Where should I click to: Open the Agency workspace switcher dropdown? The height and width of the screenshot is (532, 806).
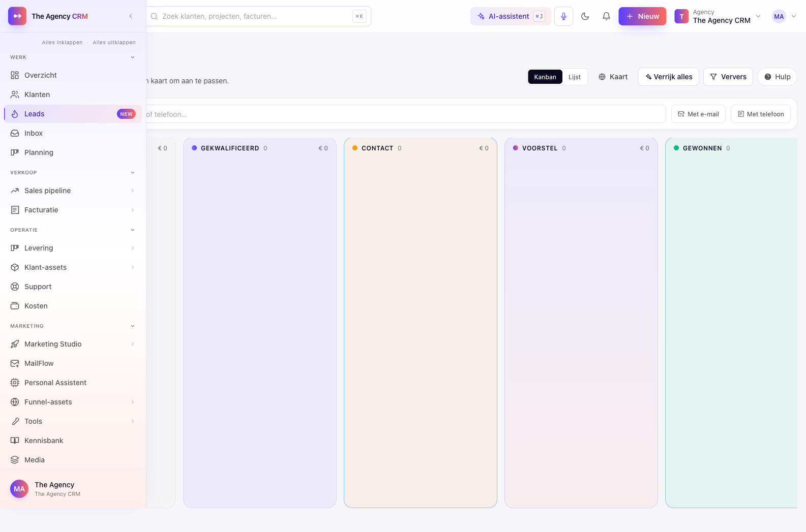[718, 16]
